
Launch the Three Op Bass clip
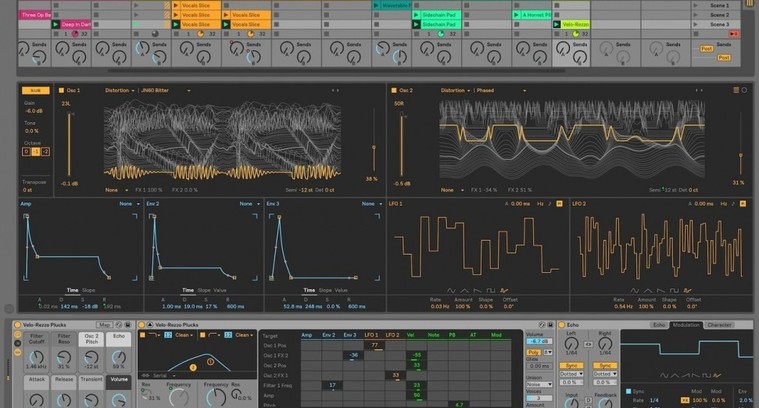35,15
